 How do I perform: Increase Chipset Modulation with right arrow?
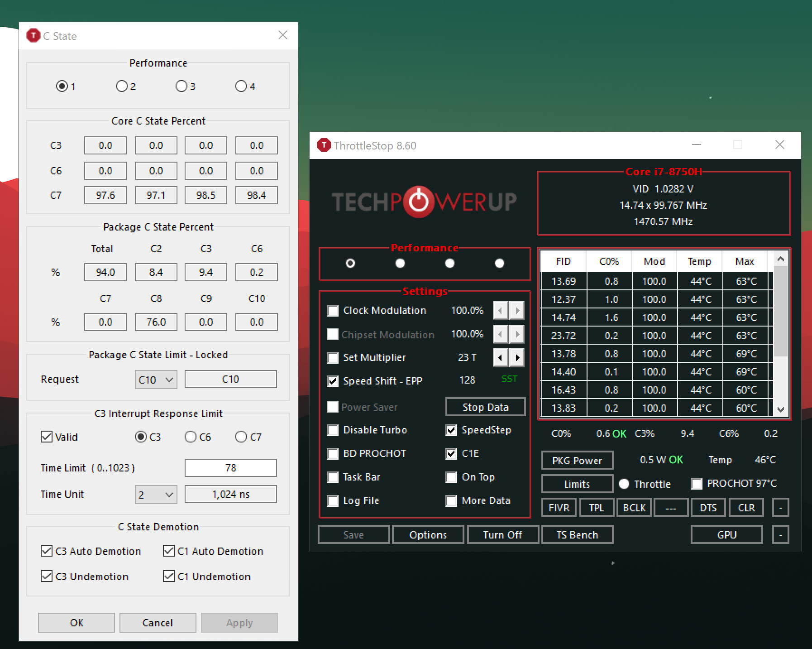[x=517, y=334]
